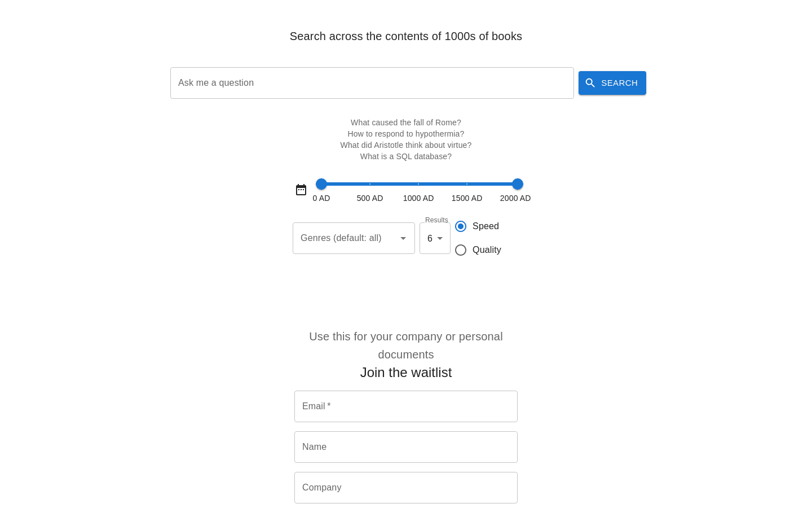Expand the Genres selector arrow

click(x=403, y=238)
